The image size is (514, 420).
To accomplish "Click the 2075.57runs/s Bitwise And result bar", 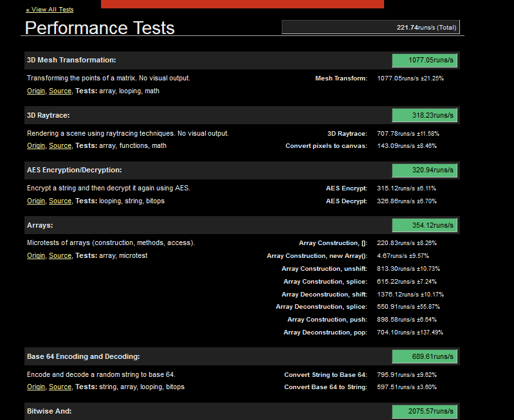I will coord(425,411).
